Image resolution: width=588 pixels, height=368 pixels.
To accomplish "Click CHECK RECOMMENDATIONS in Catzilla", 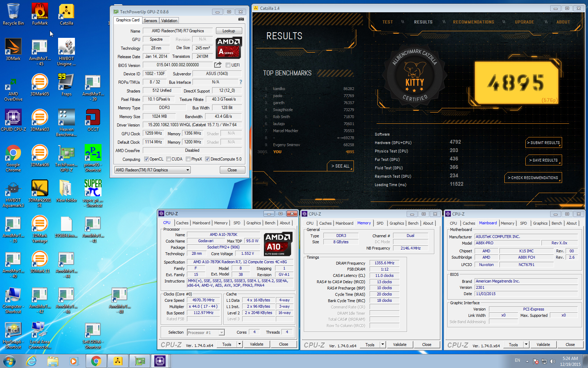I will (533, 178).
